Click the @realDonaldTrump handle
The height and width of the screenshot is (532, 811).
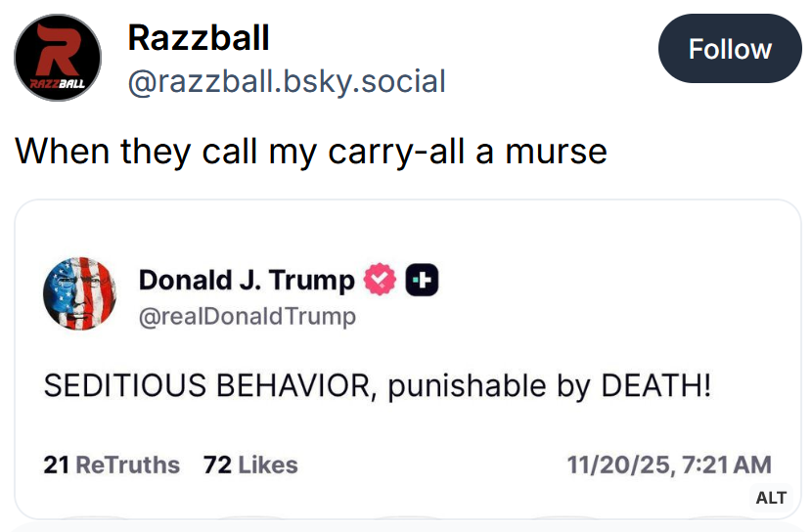pyautogui.click(x=248, y=316)
